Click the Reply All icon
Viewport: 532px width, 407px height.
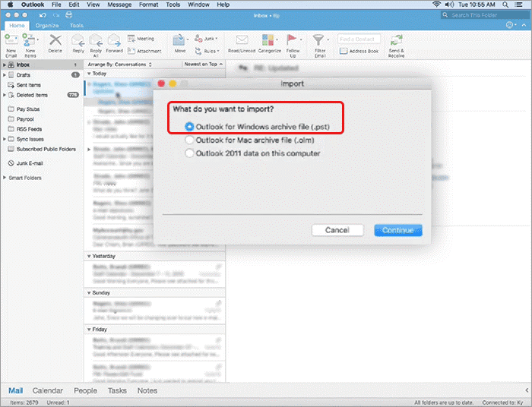click(96, 40)
